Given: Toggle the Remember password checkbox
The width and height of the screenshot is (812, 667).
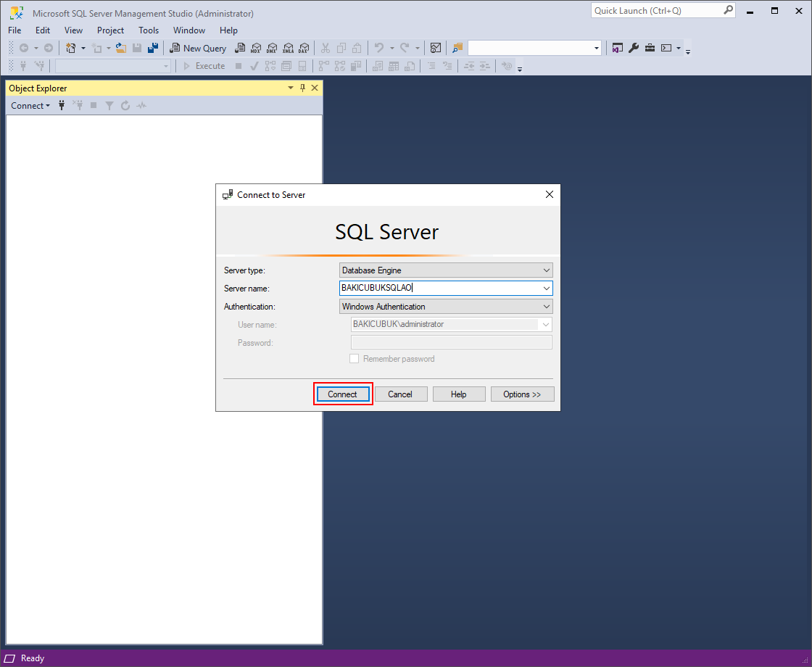Looking at the screenshot, I should pos(355,359).
